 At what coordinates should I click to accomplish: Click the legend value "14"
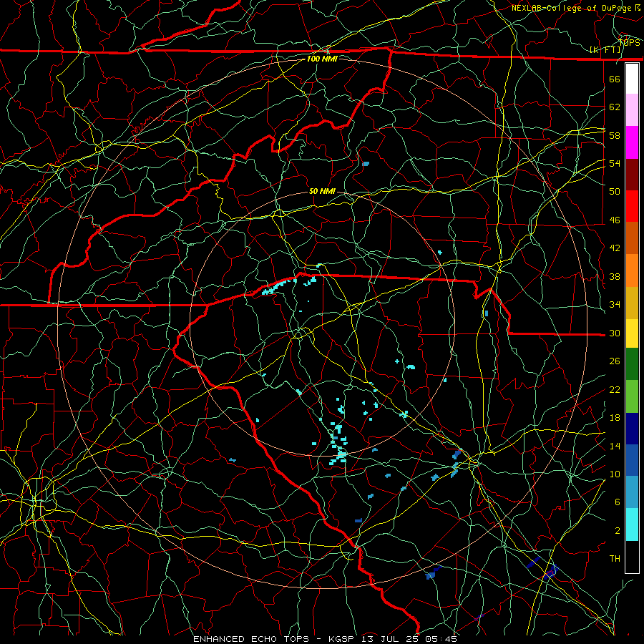[x=615, y=446]
